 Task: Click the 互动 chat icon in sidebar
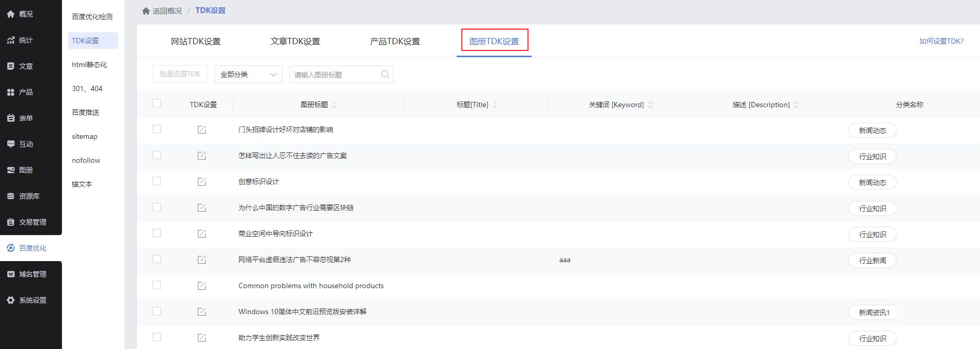pos(10,144)
